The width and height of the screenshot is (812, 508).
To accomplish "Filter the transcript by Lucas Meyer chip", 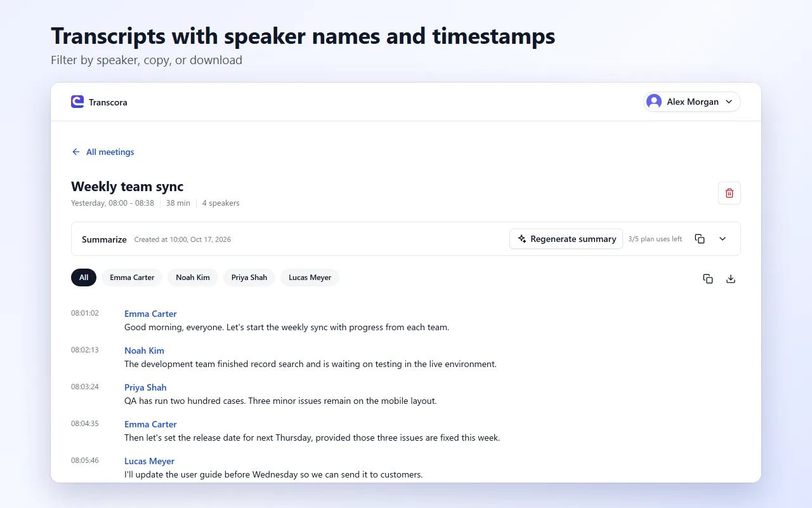I will [x=310, y=277].
